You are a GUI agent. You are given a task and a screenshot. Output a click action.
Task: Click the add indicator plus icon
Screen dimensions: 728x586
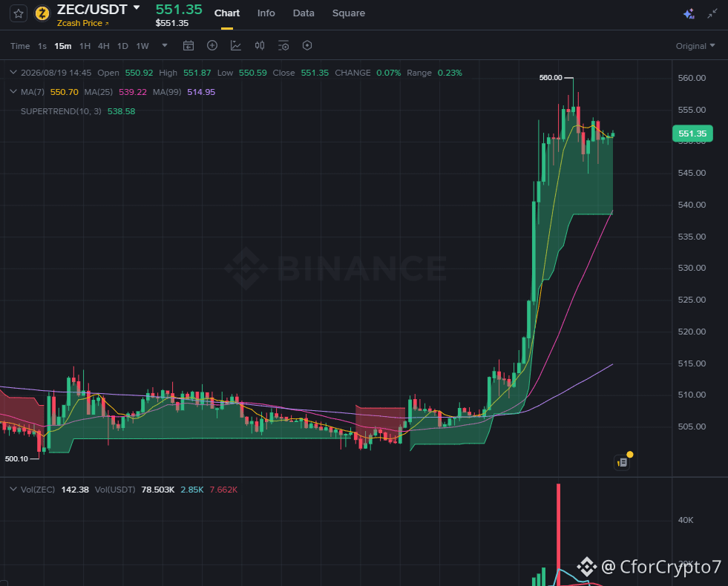[x=212, y=45]
